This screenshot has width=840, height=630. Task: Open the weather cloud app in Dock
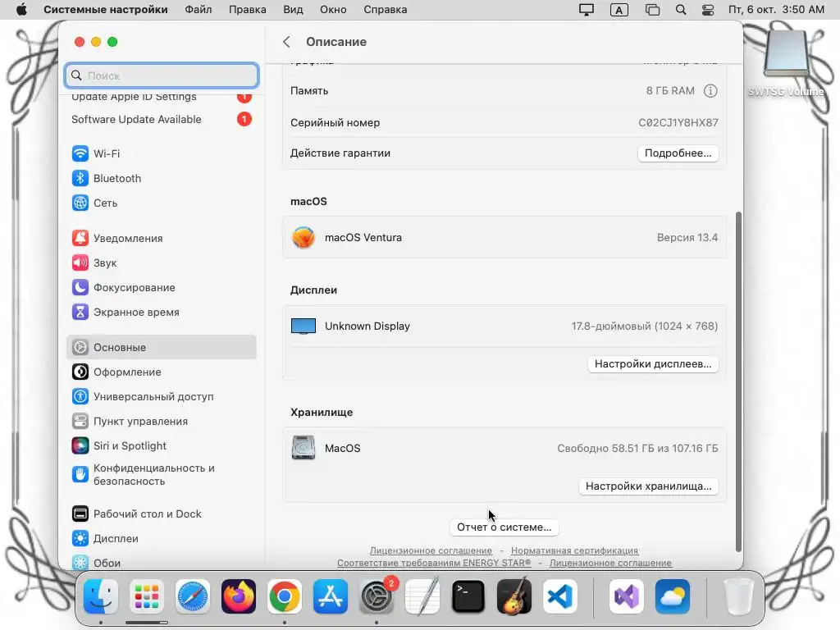click(673, 596)
